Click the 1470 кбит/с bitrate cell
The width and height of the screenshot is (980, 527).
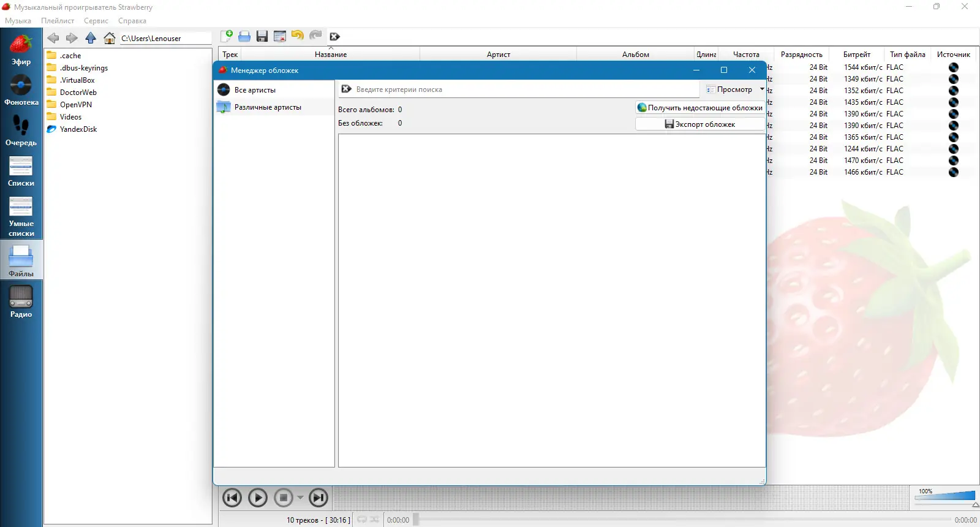click(863, 161)
